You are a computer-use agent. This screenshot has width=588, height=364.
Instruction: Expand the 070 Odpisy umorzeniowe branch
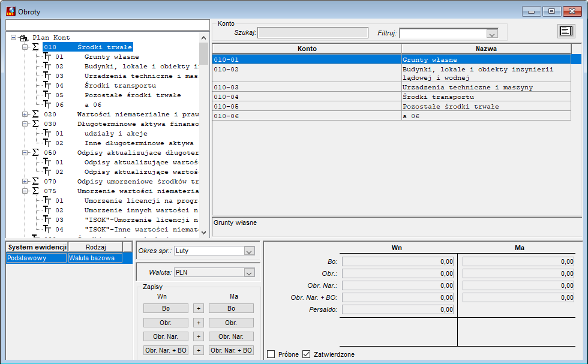(25, 182)
